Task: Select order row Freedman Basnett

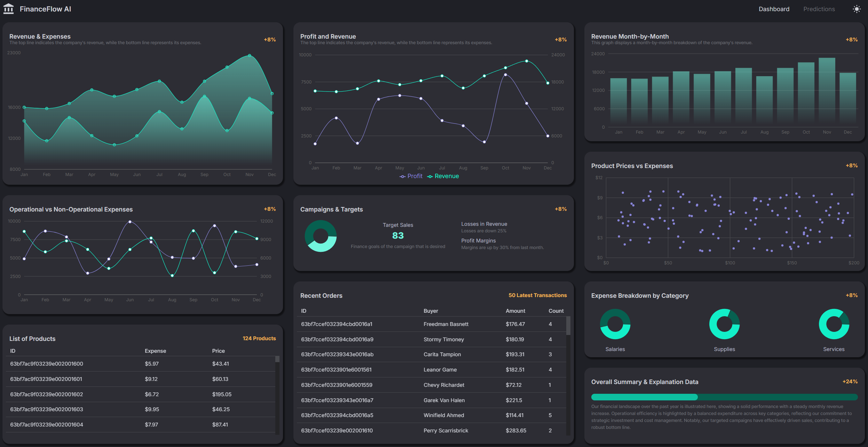Action: click(x=431, y=324)
